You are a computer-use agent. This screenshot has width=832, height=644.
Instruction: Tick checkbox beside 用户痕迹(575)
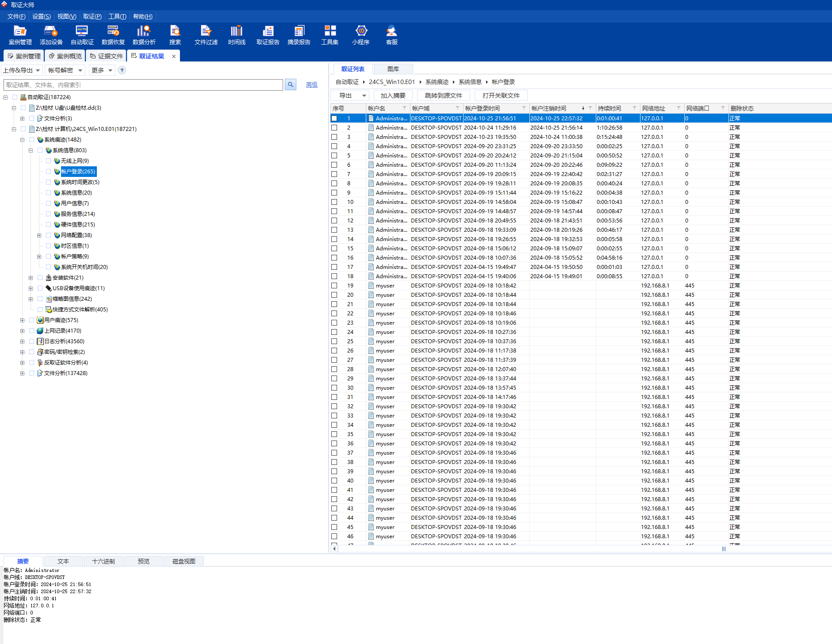point(31,320)
